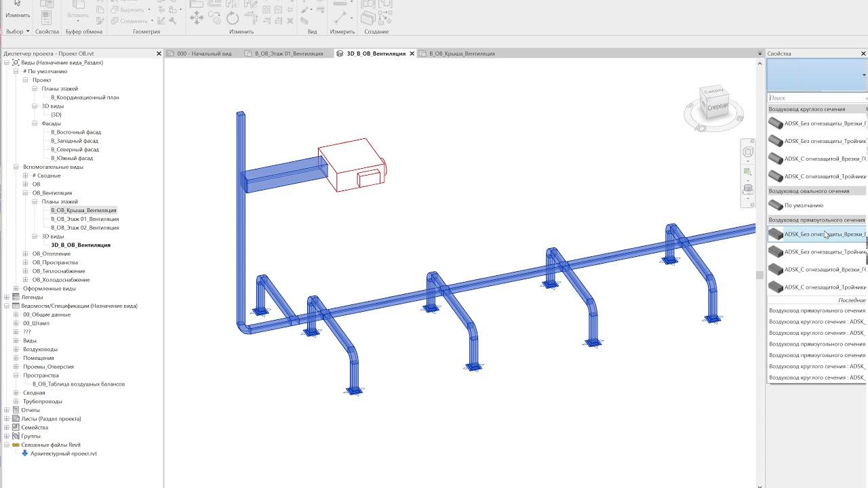Click the Семейства node icon
868x488 pixels.
point(16,428)
